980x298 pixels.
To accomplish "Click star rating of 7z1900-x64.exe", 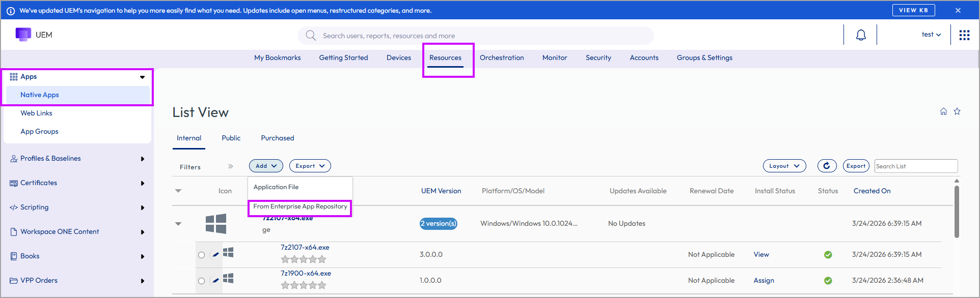I will pyautogui.click(x=304, y=285).
